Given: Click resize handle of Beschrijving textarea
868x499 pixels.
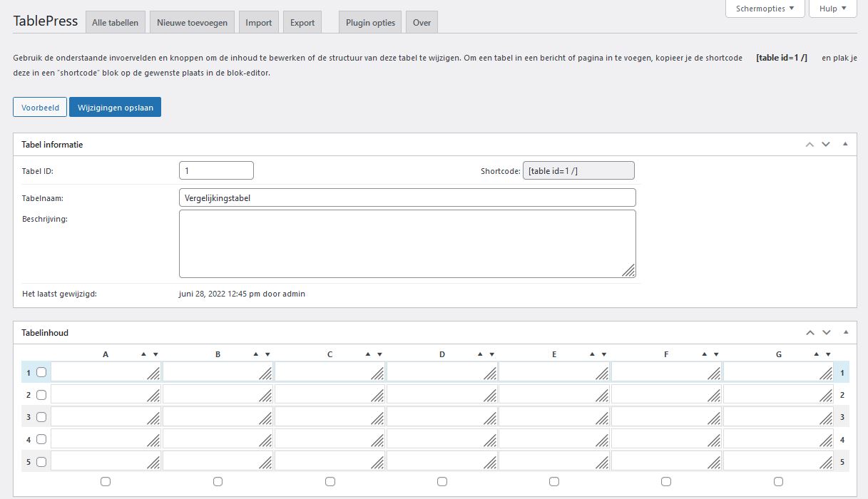Looking at the screenshot, I should click(x=628, y=270).
